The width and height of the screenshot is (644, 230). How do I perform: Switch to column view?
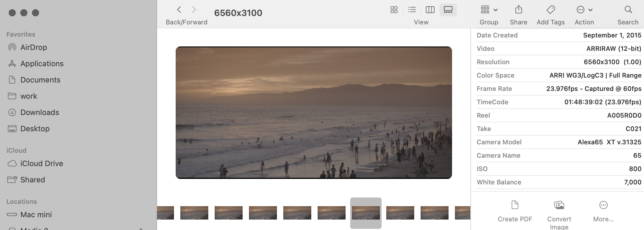coord(430,10)
